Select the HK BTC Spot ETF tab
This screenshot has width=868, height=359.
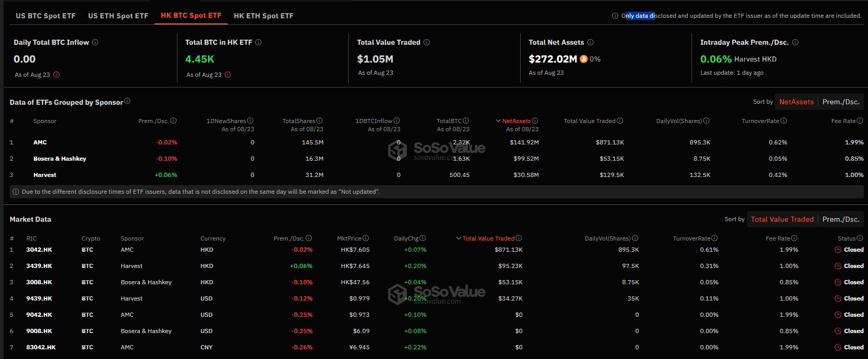pos(191,15)
